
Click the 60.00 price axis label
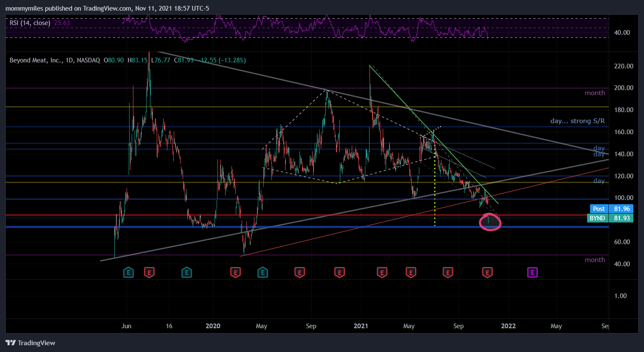pos(622,242)
